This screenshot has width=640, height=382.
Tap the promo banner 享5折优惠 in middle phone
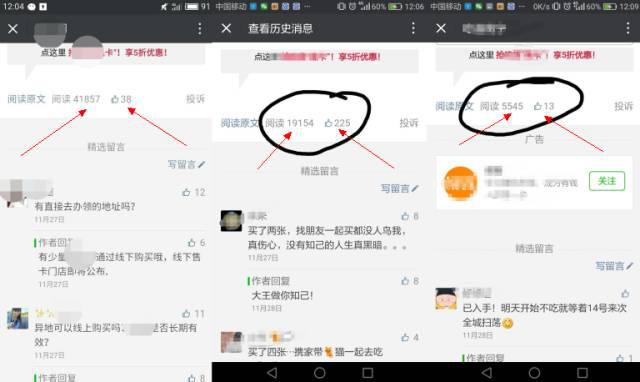click(x=320, y=60)
